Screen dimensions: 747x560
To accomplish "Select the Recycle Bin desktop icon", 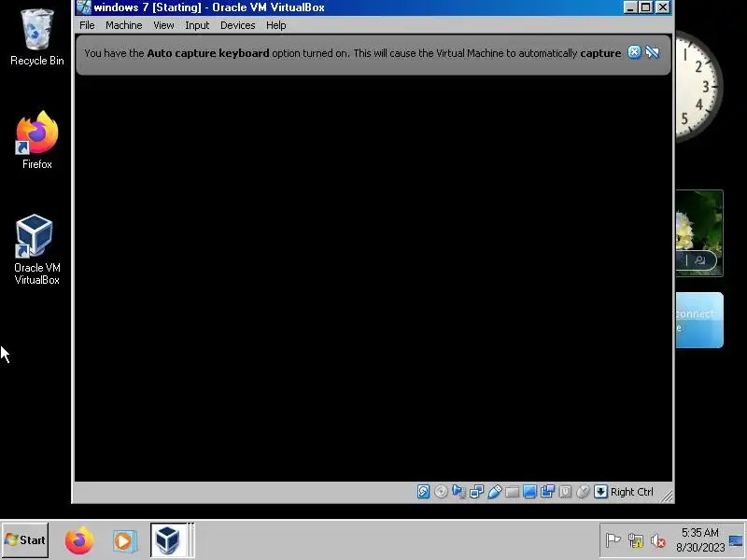I will tap(37, 36).
